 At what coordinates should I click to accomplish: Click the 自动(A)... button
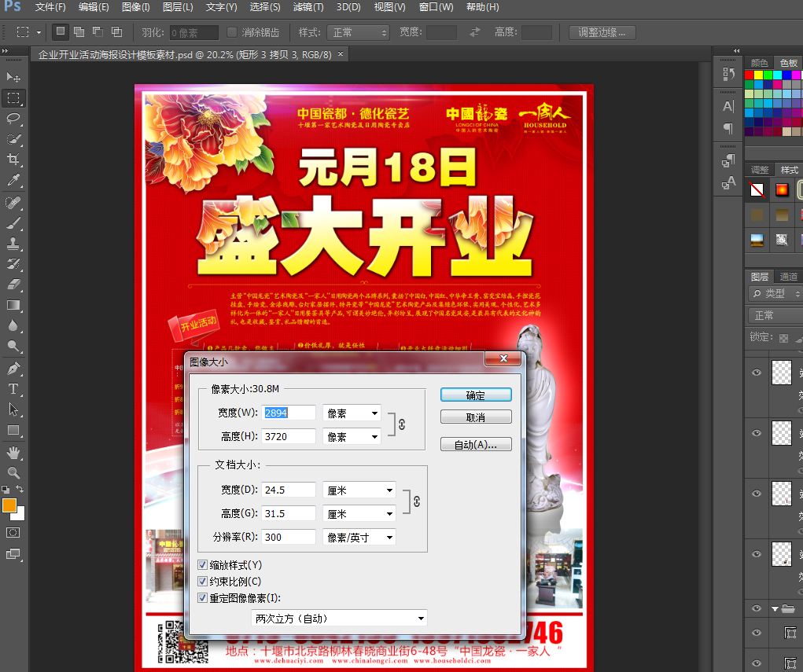476,445
